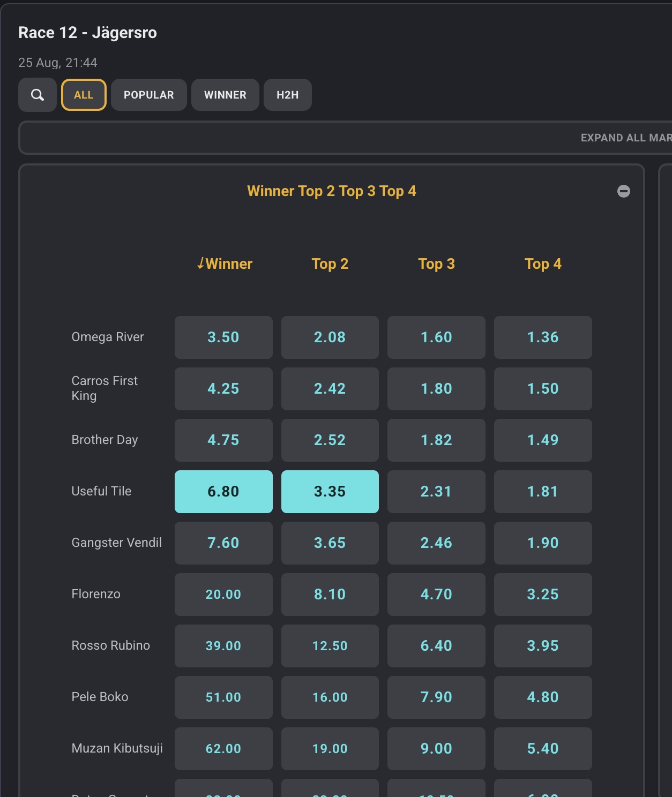Viewport: 672px width, 797px height.
Task: Switch to the POPULAR tab
Action: click(x=149, y=95)
